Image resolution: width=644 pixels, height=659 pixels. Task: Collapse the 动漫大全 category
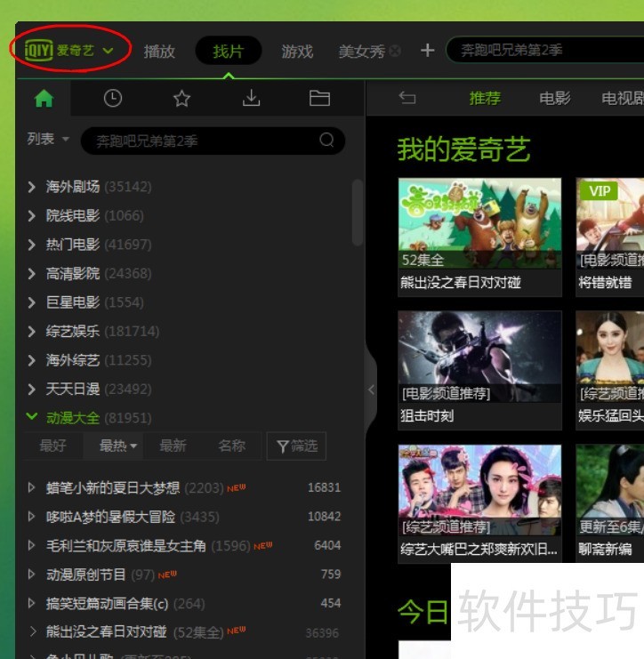tap(32, 417)
